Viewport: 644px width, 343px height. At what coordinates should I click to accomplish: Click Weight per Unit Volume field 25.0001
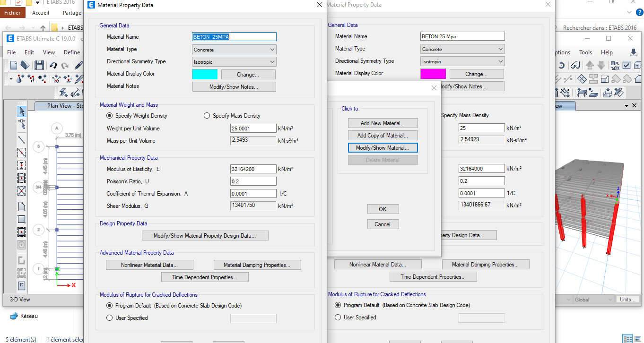[253, 129]
